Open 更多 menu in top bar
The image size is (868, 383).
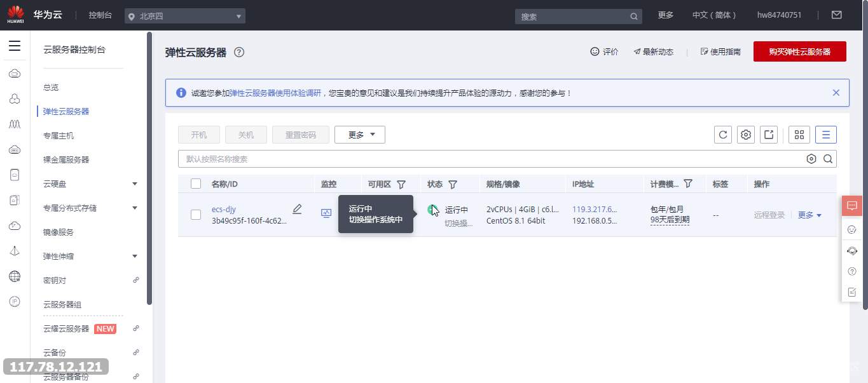[666, 15]
